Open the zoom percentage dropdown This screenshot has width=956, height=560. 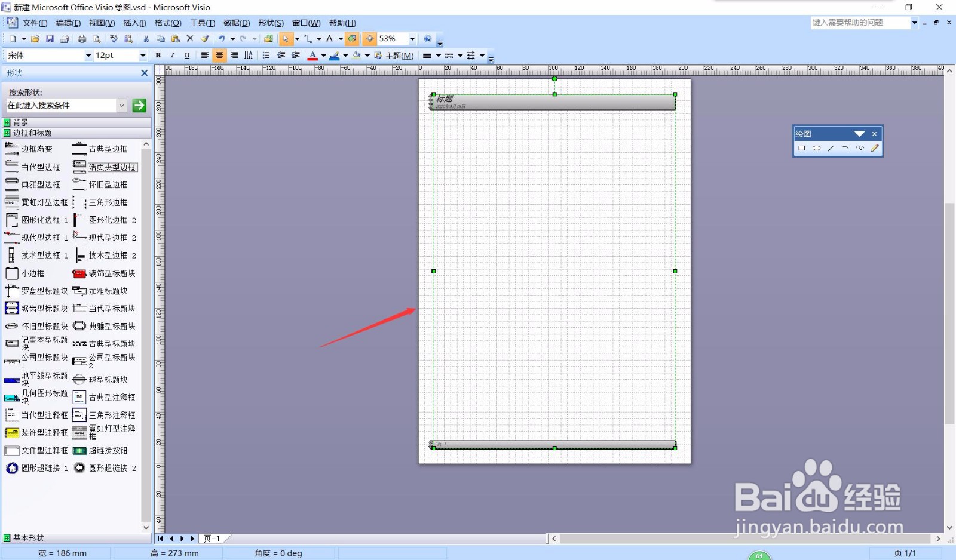(x=412, y=39)
